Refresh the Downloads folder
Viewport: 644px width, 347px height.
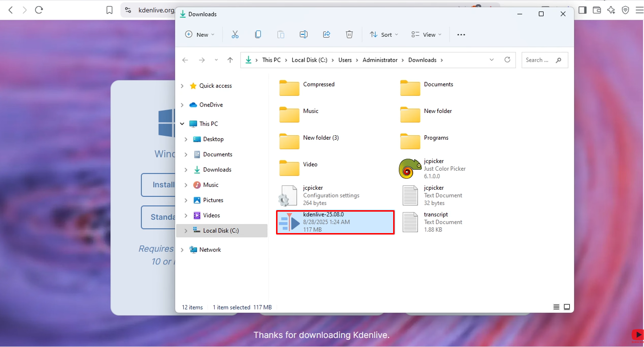pos(507,60)
